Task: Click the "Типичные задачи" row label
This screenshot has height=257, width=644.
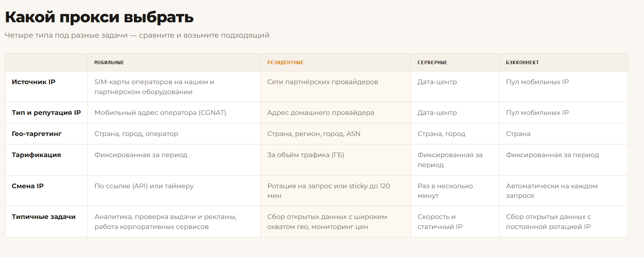Action: [x=43, y=217]
